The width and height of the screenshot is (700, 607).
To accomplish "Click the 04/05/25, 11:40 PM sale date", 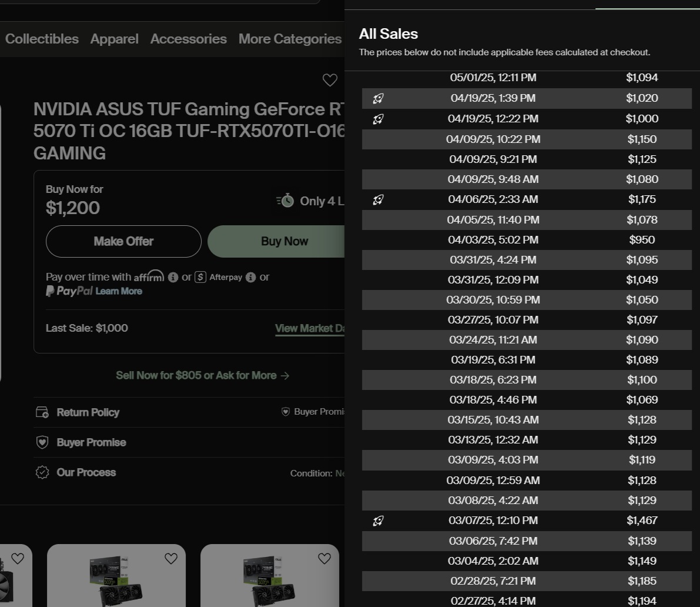I will pyautogui.click(x=493, y=220).
